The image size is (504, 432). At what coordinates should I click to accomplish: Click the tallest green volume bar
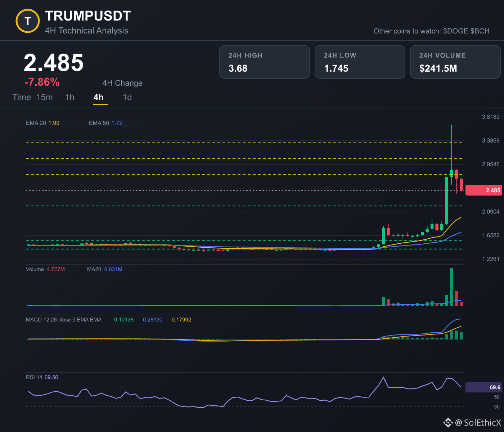click(451, 287)
